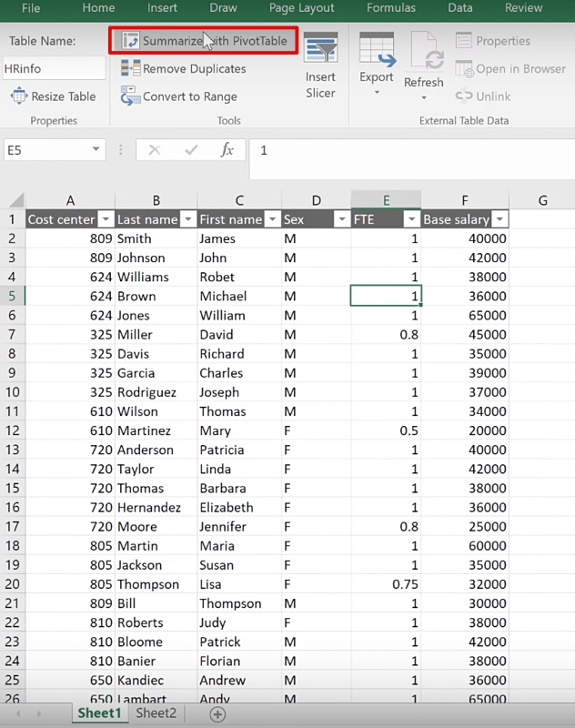Switch to the Page Layout tab
Image resolution: width=575 pixels, height=728 pixels.
301,8
